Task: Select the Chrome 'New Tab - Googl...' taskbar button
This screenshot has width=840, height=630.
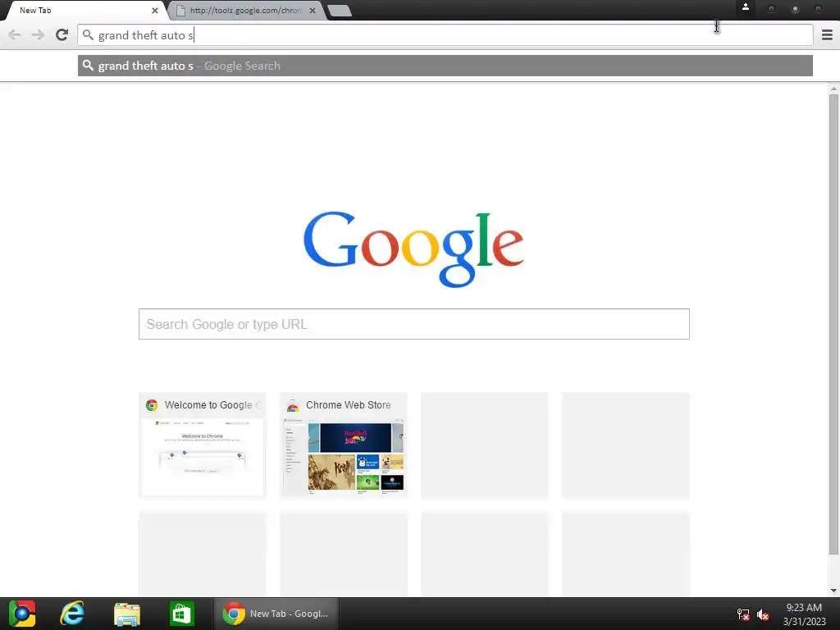Action: (276, 614)
